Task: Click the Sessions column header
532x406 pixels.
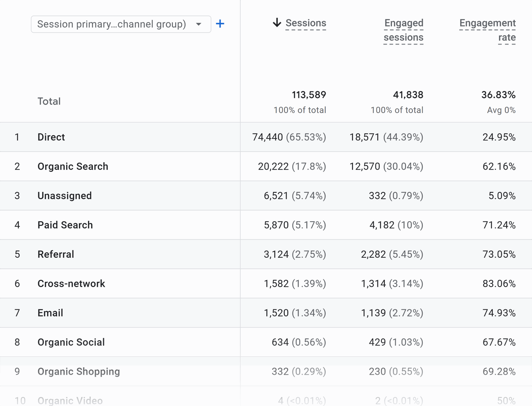Action: coord(306,23)
